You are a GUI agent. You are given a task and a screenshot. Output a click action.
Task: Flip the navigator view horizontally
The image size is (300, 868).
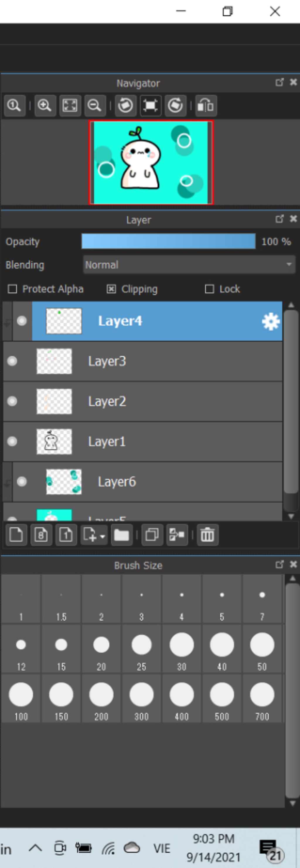205,105
